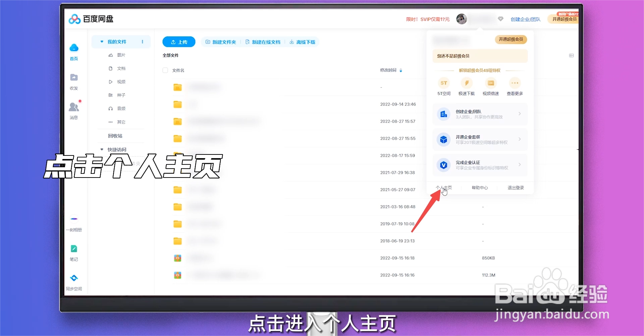Screen dimensions: 644x336
Task: Expand the 完成企业认证 card
Action: coord(480,165)
